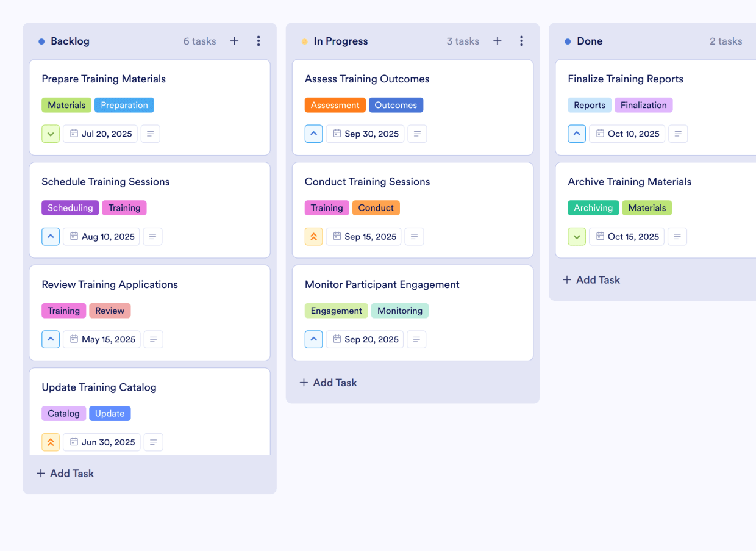Image resolution: width=756 pixels, height=551 pixels.
Task: Add Task in the Done column
Action: [x=591, y=280]
